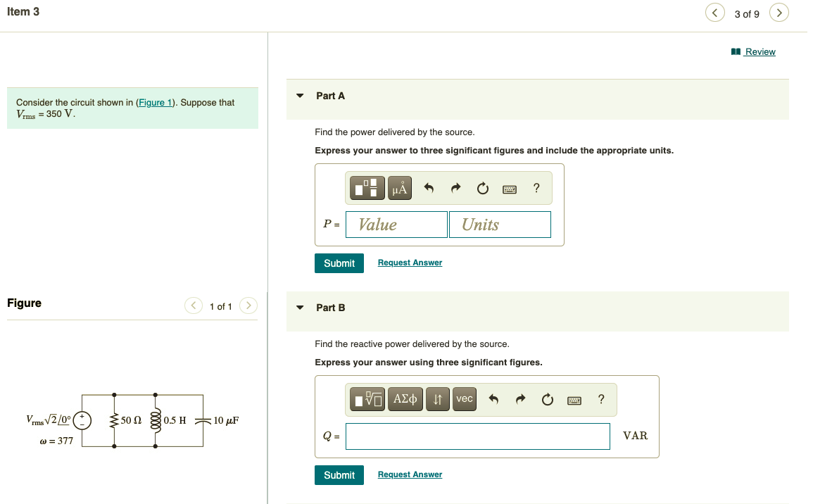The width and height of the screenshot is (813, 504).
Task: Open help in Part A toolbar
Action: (x=536, y=188)
